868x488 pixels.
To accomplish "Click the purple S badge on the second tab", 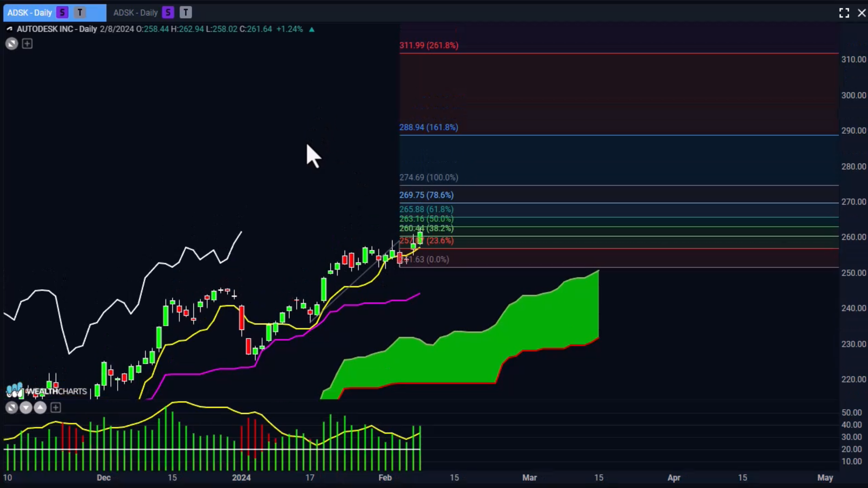I will click(x=168, y=13).
